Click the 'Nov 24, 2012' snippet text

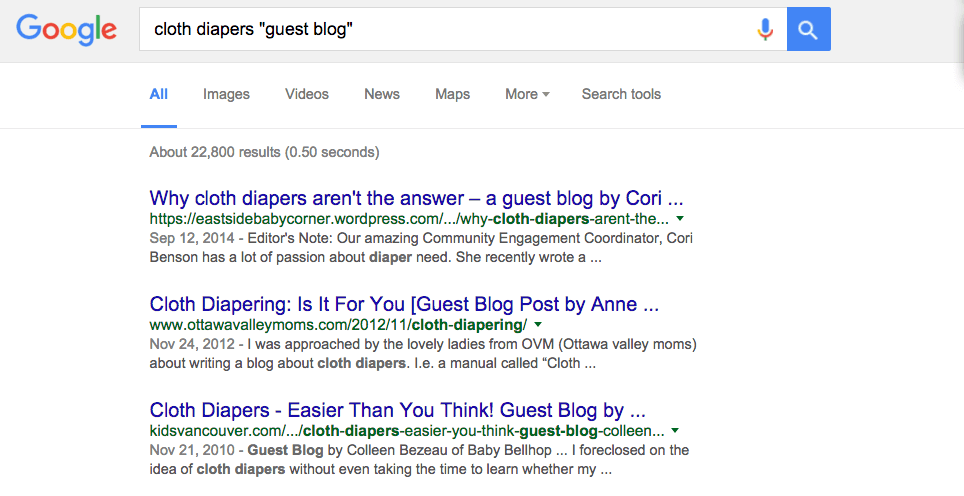192,344
